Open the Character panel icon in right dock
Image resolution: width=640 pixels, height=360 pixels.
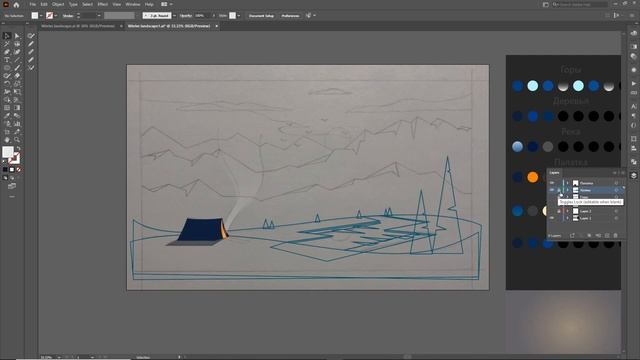pos(633,106)
